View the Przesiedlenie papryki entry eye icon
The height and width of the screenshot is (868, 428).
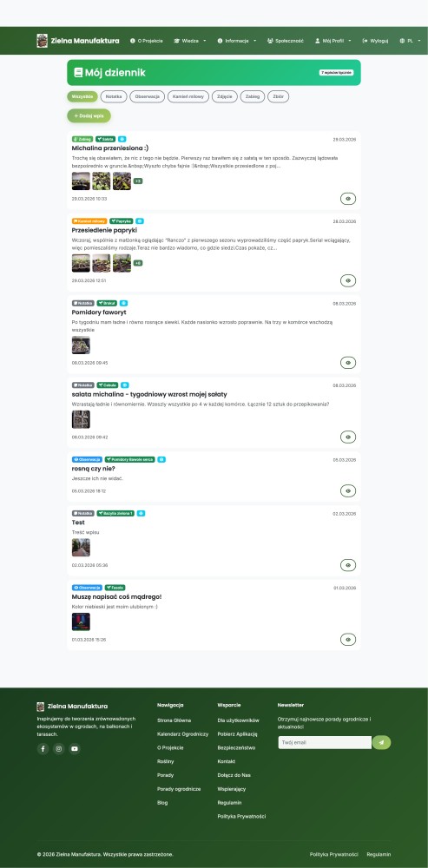click(348, 280)
